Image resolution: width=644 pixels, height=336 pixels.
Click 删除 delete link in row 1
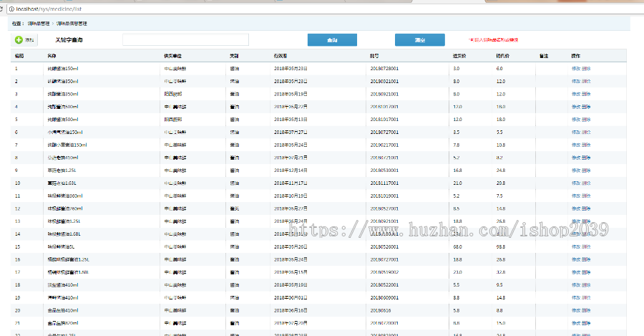(x=586, y=69)
